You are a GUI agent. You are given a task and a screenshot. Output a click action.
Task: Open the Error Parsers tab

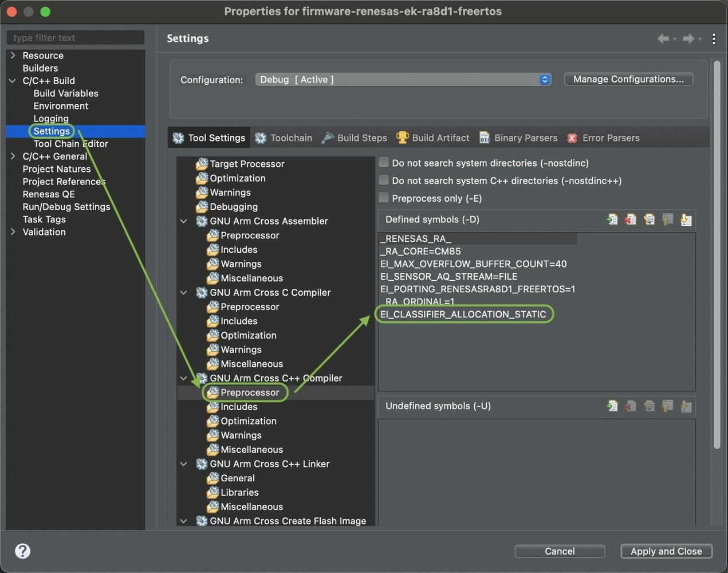(603, 138)
